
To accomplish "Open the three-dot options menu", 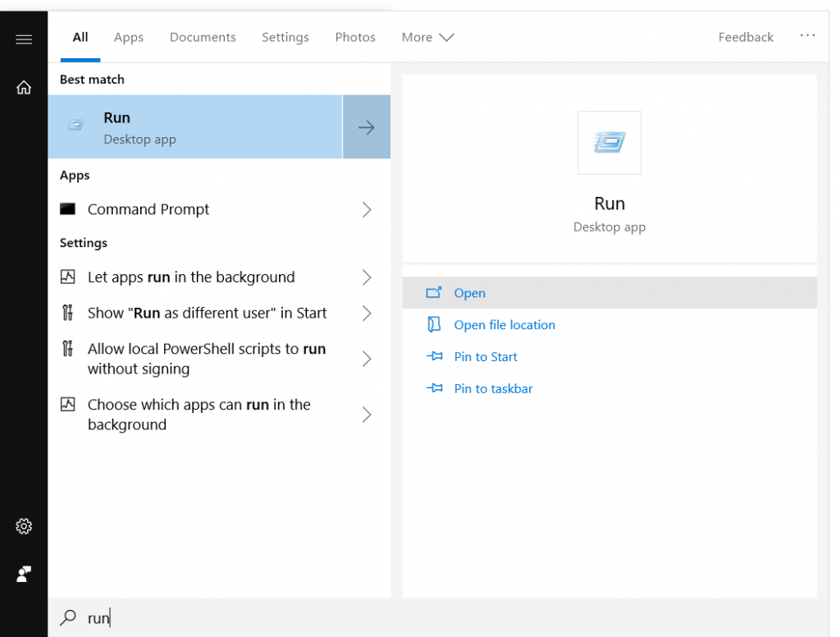I will (807, 36).
